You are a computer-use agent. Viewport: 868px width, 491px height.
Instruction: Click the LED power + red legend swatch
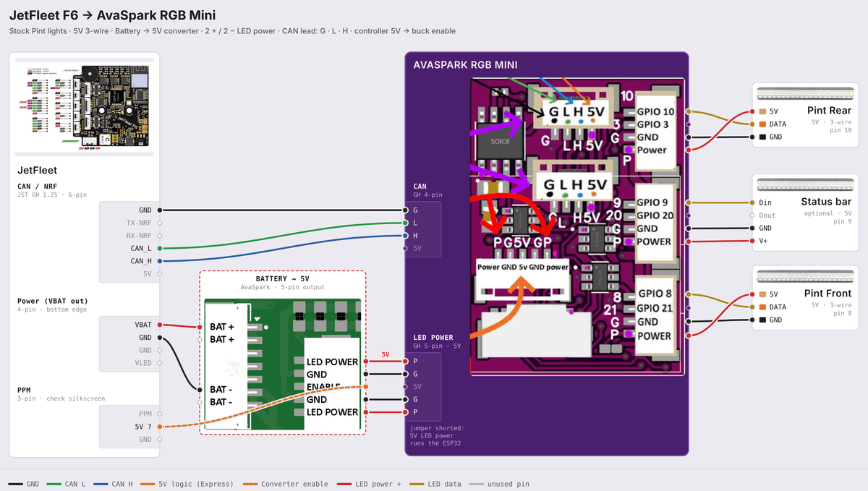coord(344,484)
